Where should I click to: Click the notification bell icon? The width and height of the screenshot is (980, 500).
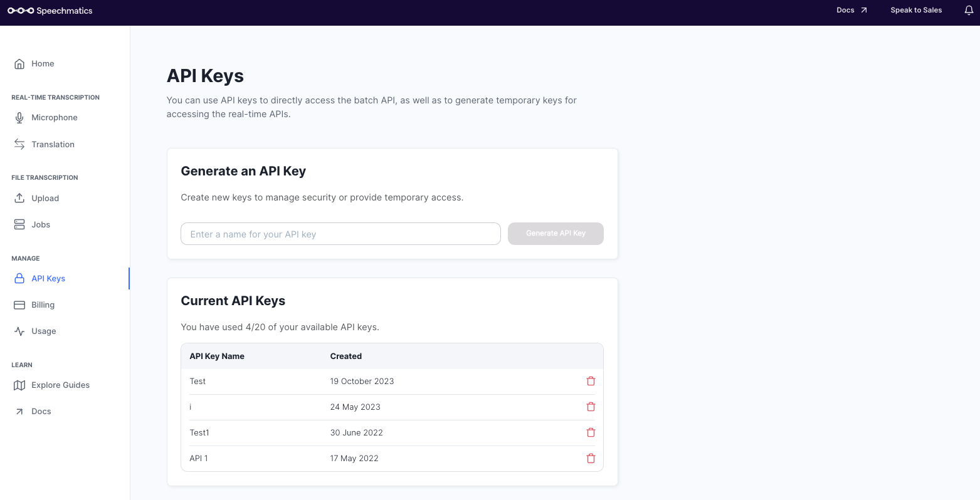[969, 11]
